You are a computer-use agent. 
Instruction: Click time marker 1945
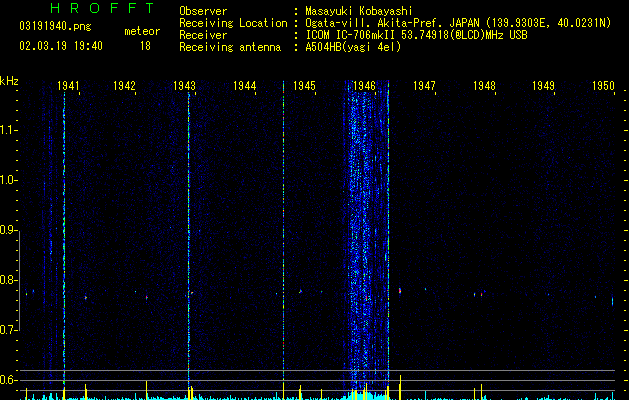(x=304, y=86)
